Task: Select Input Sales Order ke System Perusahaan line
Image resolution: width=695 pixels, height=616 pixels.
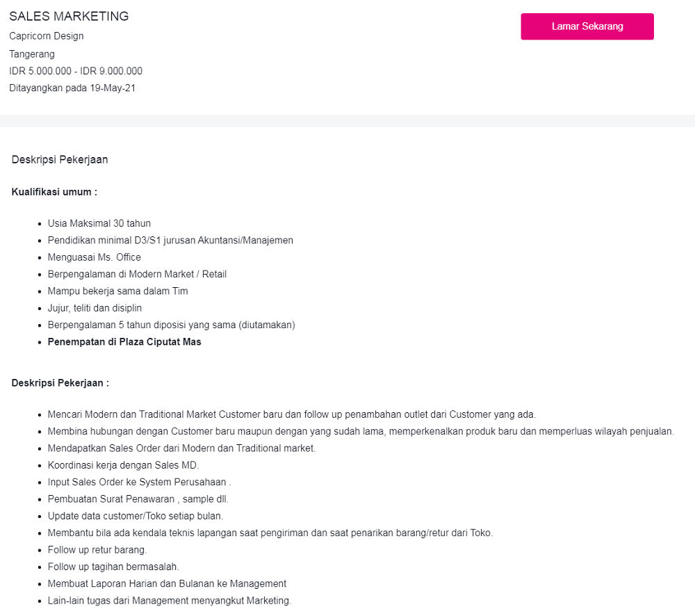Action: click(139, 482)
